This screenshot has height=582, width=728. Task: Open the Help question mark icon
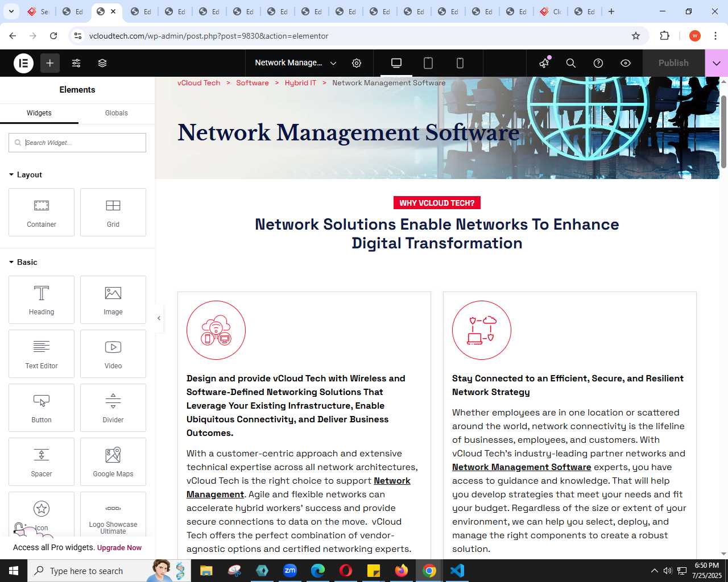(x=598, y=63)
